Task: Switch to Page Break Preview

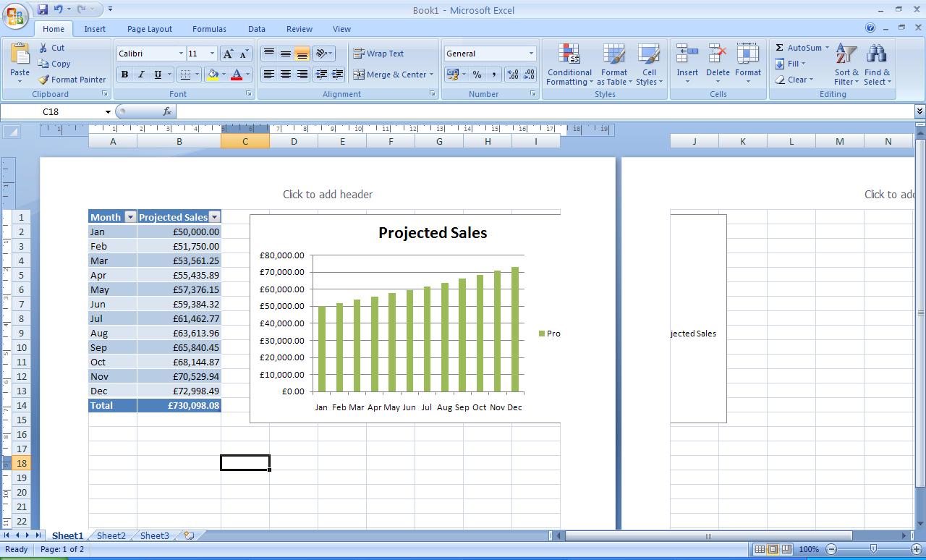Action: tap(786, 549)
